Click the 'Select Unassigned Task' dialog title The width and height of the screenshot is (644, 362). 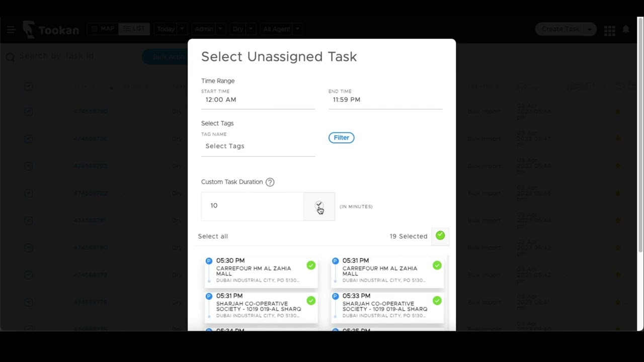pos(279,56)
